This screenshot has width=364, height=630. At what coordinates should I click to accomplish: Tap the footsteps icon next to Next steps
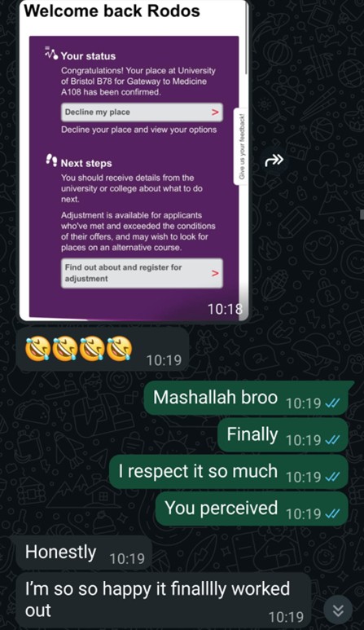point(51,161)
